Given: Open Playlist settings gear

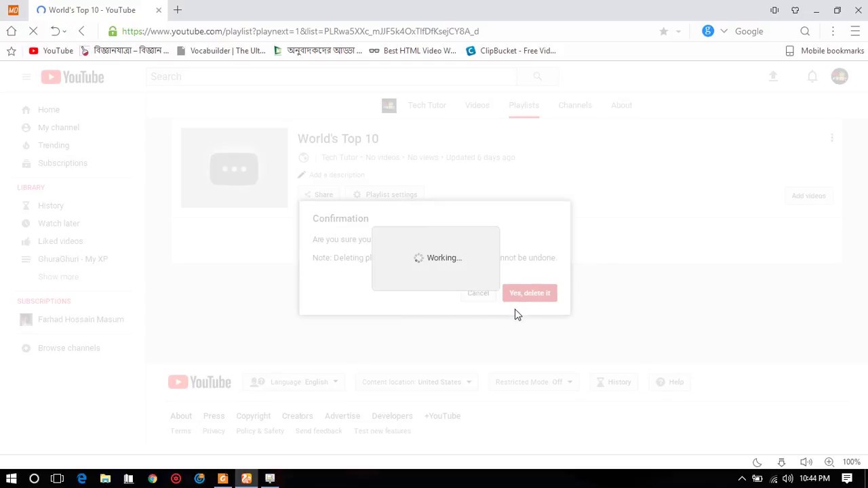Looking at the screenshot, I should coord(386,195).
